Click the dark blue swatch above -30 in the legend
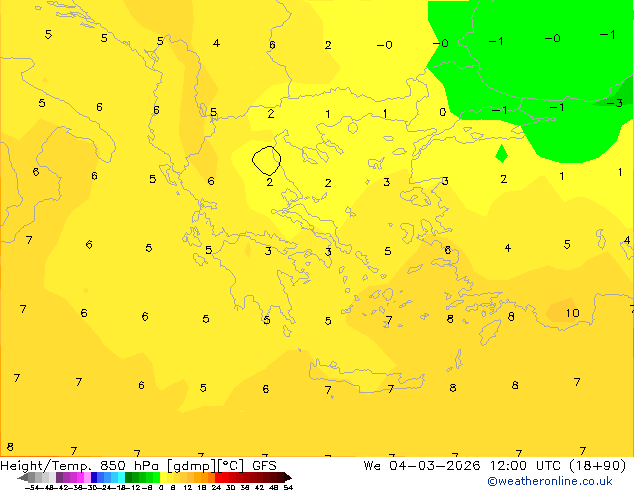This screenshot has width=634, height=490. pos(94,477)
